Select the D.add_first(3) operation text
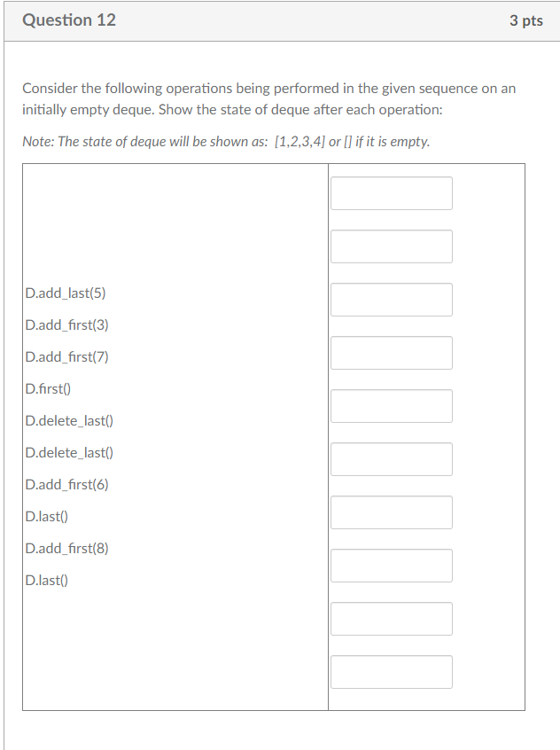Viewport: 560px width, 750px height. [x=64, y=324]
